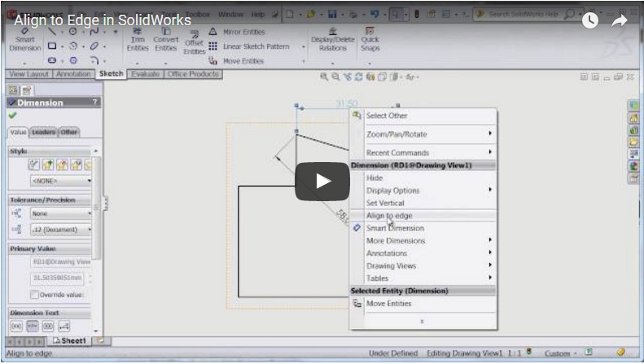Image resolution: width=644 pixels, height=364 pixels.
Task: Expand More Dimensions submenu arrow
Action: [x=490, y=240]
